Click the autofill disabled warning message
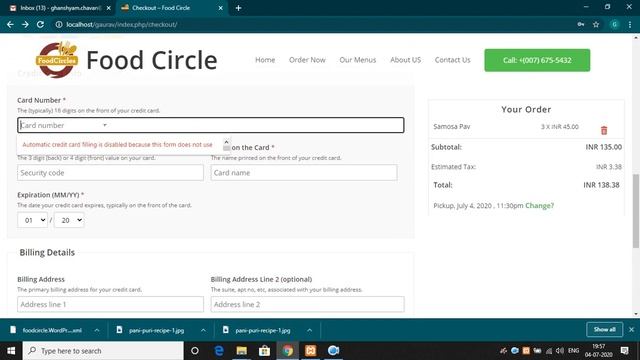 click(x=118, y=144)
